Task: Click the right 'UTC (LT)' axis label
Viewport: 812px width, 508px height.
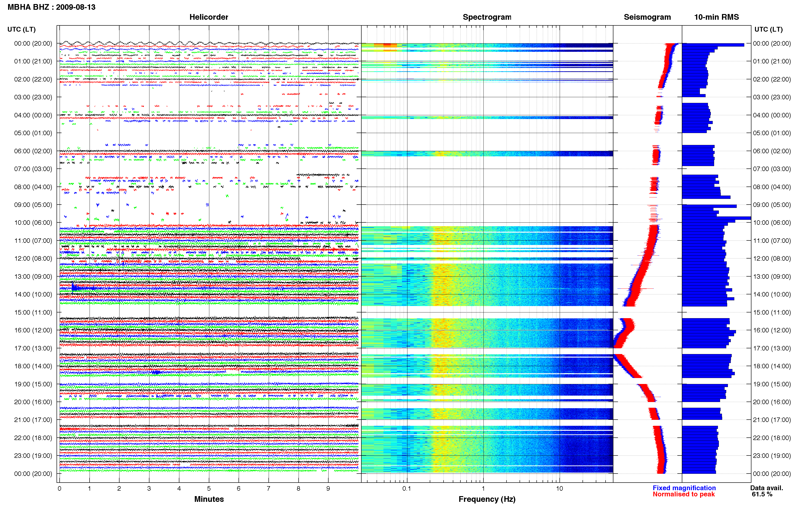Action: (x=768, y=29)
